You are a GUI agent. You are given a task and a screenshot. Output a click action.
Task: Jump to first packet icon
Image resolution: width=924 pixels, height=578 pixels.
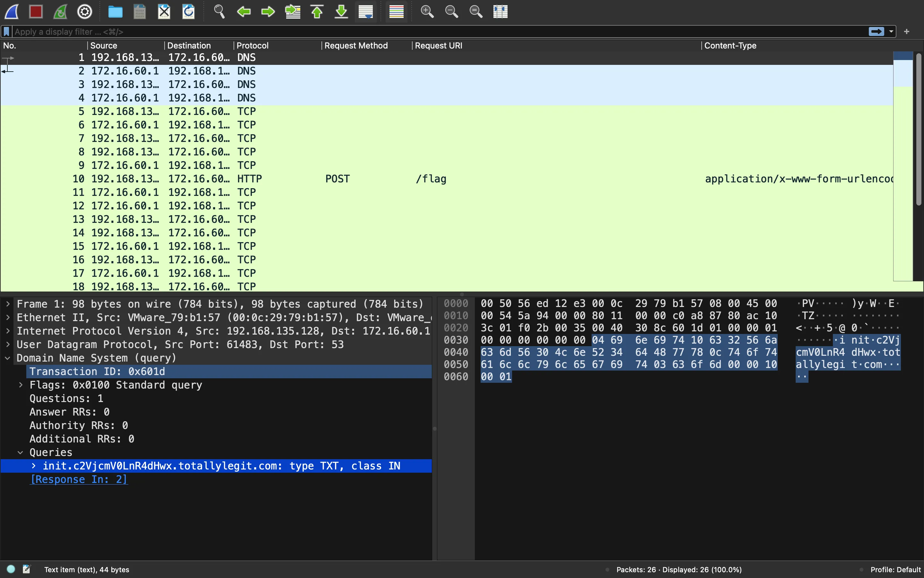coord(317,12)
